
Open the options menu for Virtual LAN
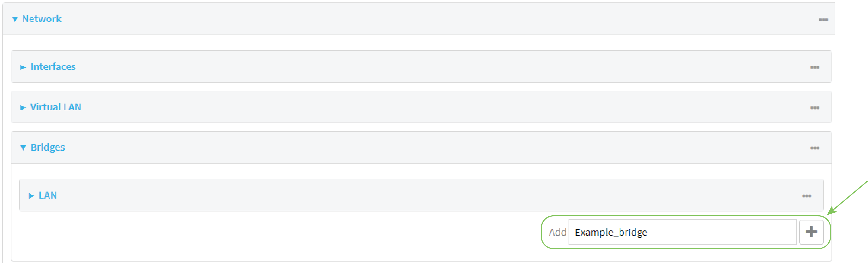815,107
